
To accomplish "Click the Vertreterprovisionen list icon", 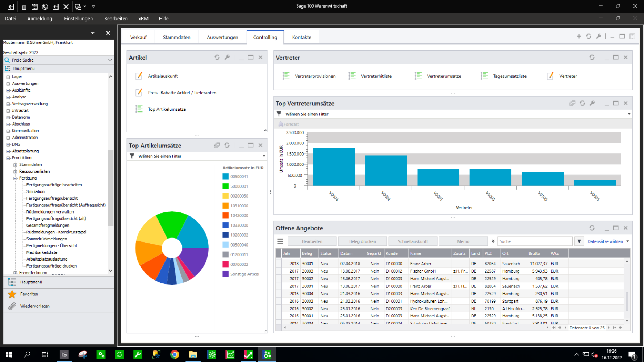I will pyautogui.click(x=286, y=76).
